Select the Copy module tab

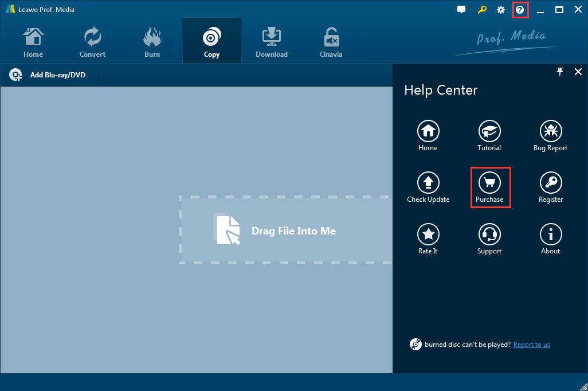point(212,42)
